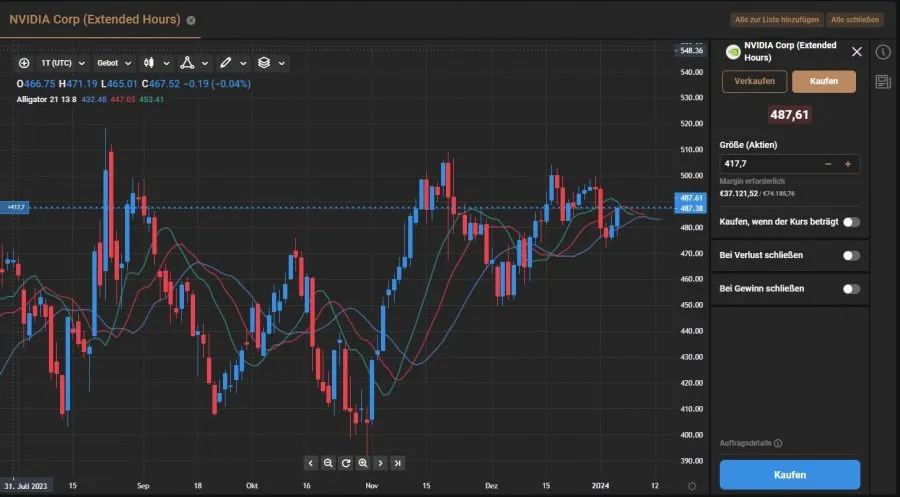900x497 pixels.
Task: Click the 487,61 price display
Action: [x=789, y=115]
